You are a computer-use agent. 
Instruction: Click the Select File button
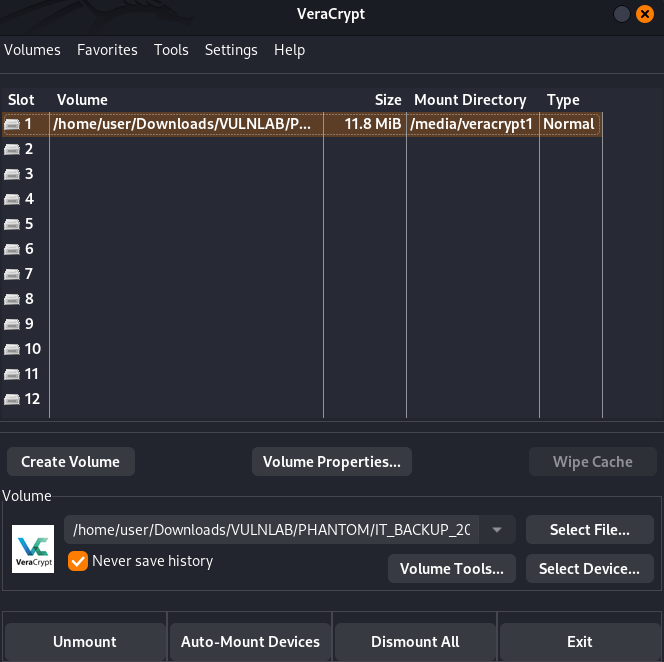(x=589, y=529)
